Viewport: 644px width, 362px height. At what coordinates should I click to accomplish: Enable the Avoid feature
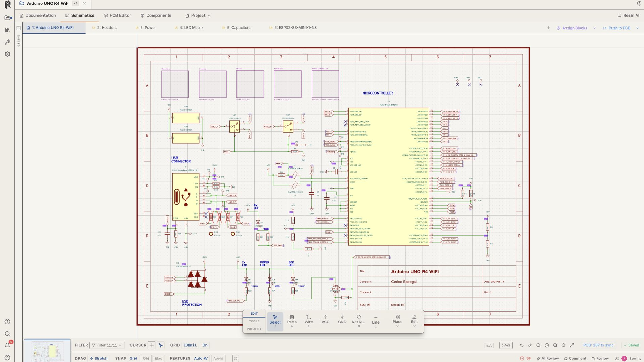(x=218, y=359)
